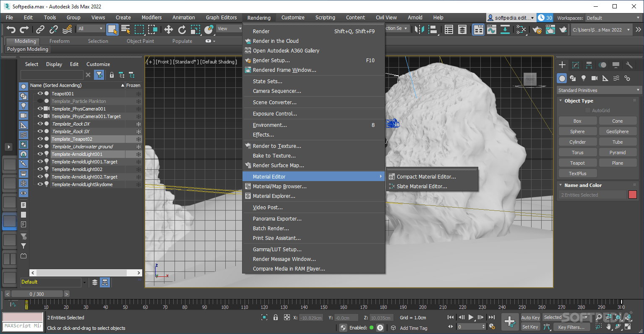This screenshot has width=644, height=334.
Task: Open the selection filter All dropdown
Action: coord(90,29)
